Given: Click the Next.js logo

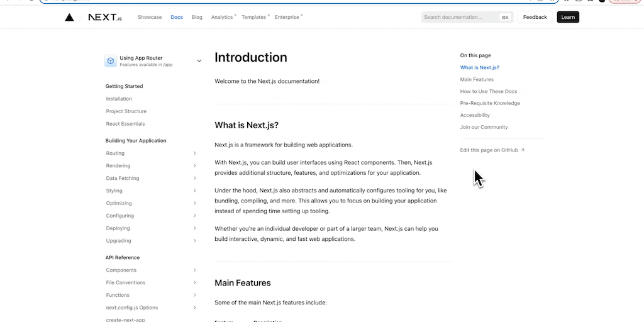Looking at the screenshot, I should (x=105, y=18).
